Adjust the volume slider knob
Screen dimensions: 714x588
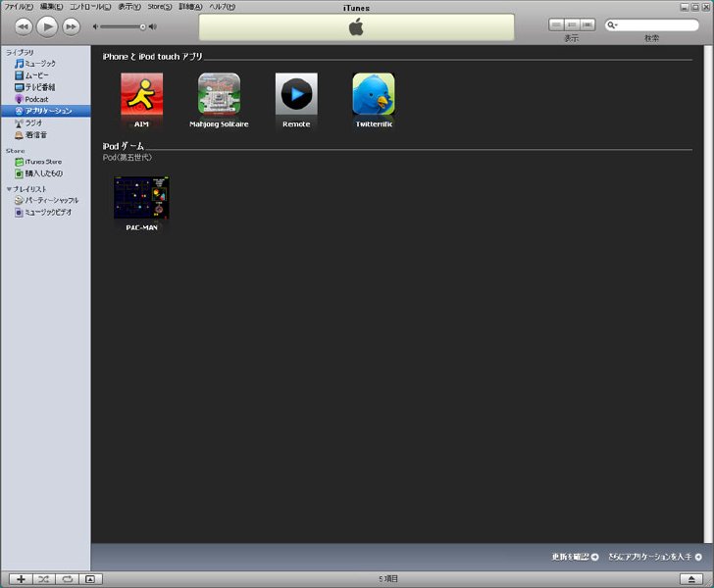pyautogui.click(x=142, y=26)
